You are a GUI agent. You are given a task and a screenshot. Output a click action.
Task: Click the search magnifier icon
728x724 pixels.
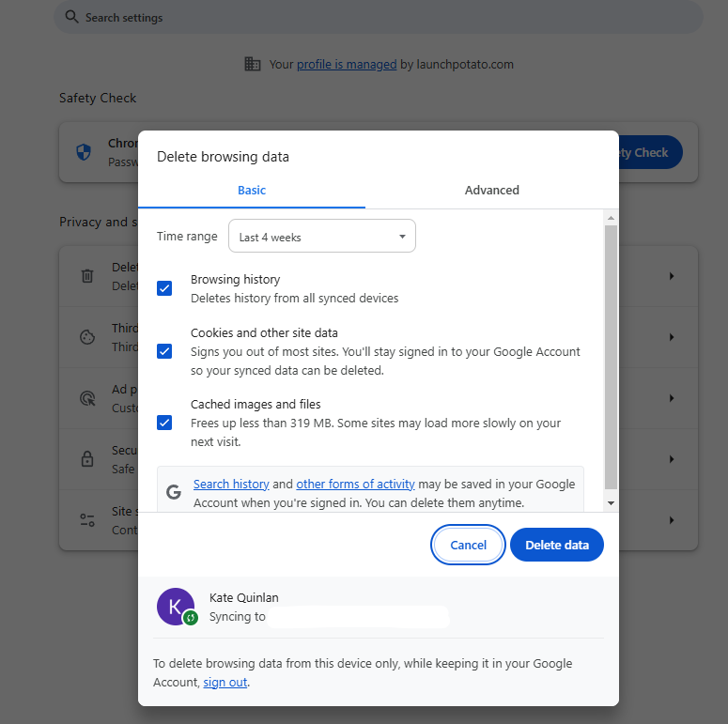coord(71,18)
